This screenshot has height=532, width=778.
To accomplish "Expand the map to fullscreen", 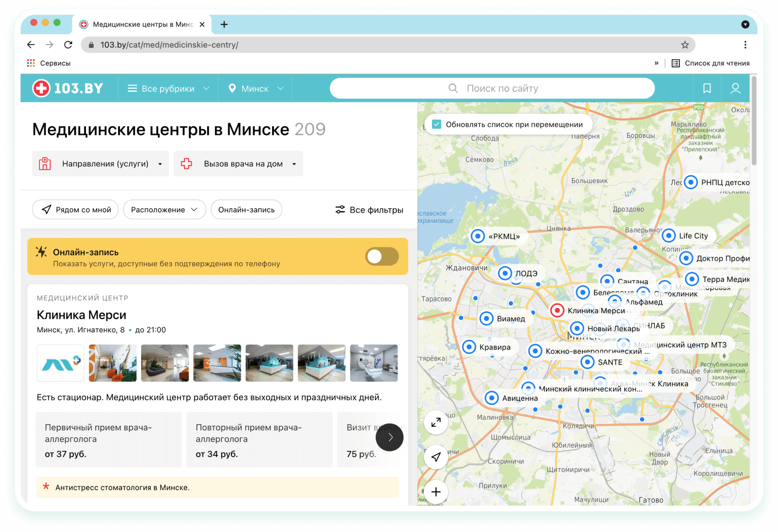I will coord(436,422).
